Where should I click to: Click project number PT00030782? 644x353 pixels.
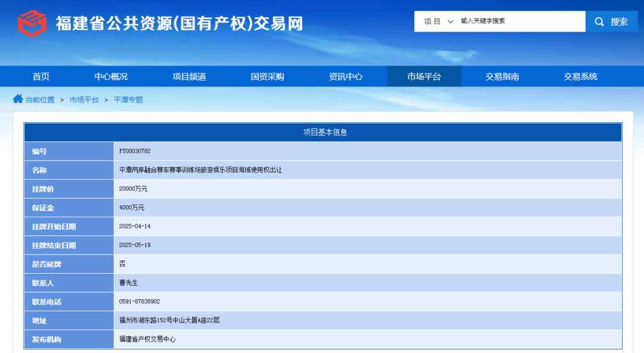coord(135,151)
